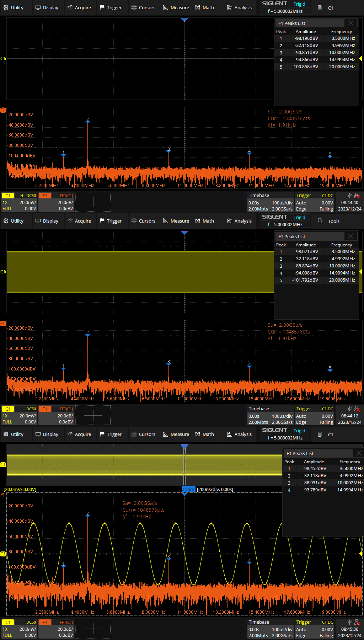Open Trigger menu in the 08:44:12 capture
This screenshot has height=640, width=364.
111,221
